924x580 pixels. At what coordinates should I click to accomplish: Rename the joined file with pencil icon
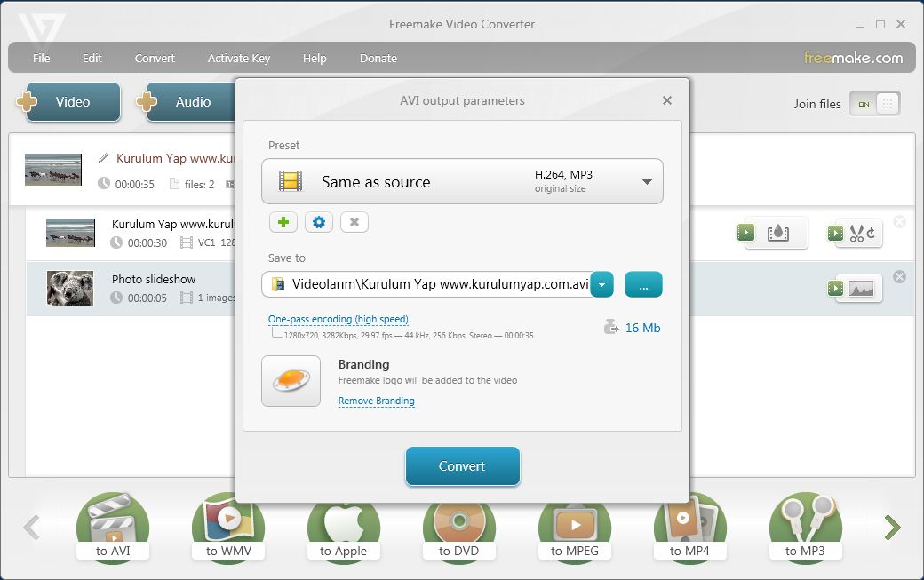104,158
